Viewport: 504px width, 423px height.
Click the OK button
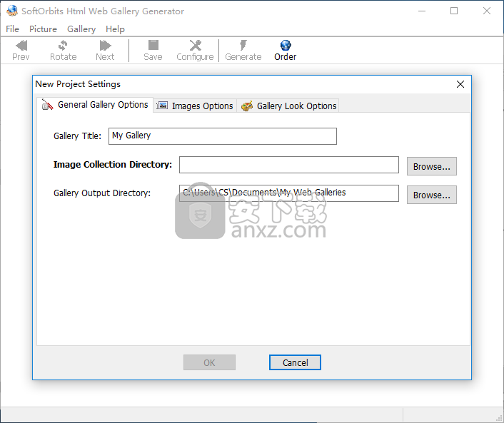209,362
